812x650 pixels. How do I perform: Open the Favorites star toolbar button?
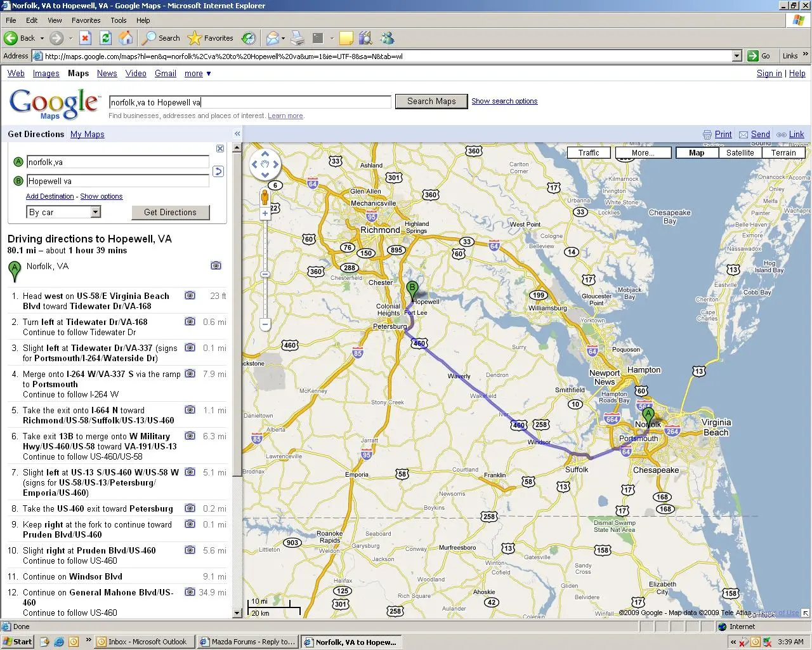click(211, 38)
